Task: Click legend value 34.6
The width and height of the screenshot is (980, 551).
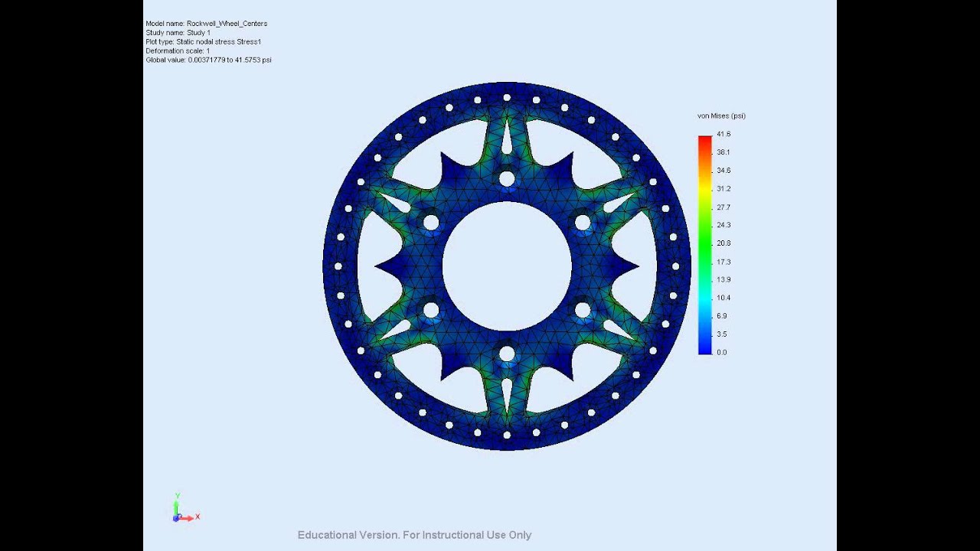Action: (x=724, y=171)
